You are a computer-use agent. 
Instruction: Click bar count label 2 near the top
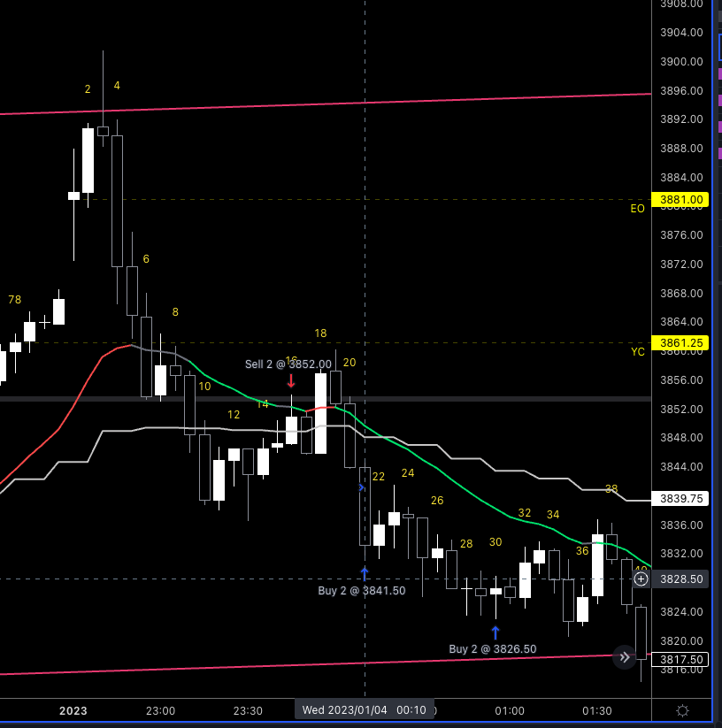pyautogui.click(x=88, y=89)
